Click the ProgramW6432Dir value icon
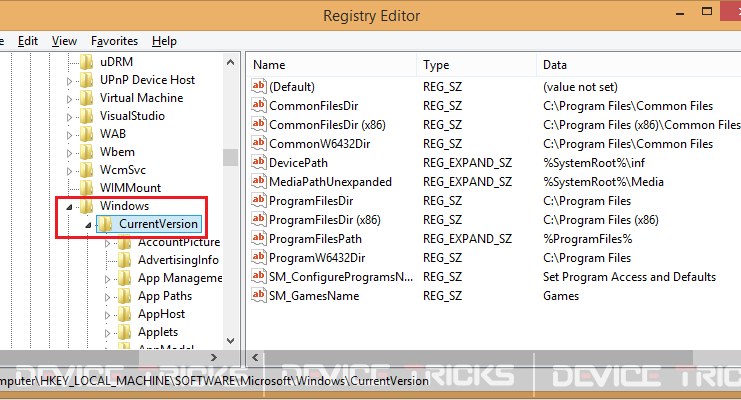Image resolution: width=741 pixels, height=400 pixels. (258, 257)
